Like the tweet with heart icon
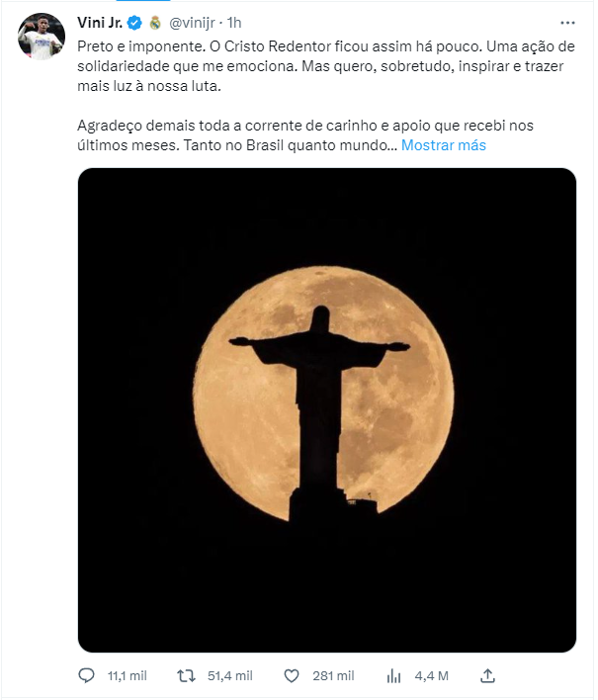The width and height of the screenshot is (598, 700). (292, 676)
